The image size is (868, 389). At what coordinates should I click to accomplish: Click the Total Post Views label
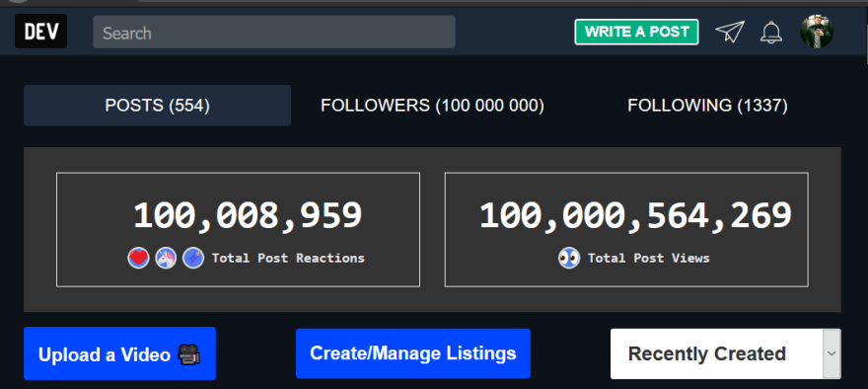pyautogui.click(x=649, y=259)
